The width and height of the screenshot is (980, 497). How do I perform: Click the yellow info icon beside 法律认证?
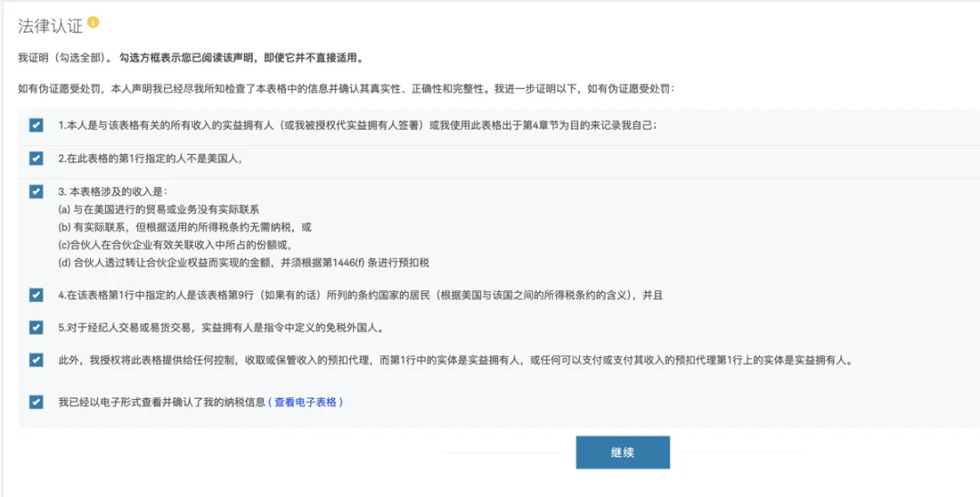(x=93, y=23)
